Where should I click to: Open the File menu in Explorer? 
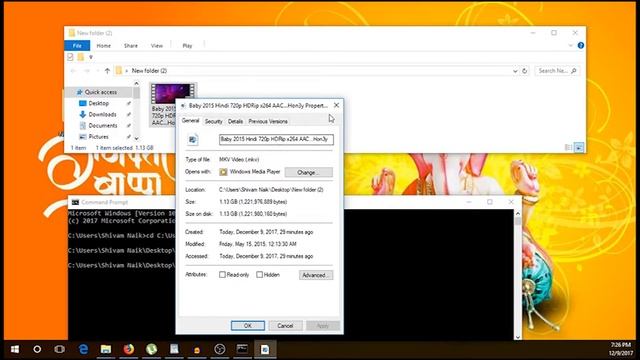(77, 46)
